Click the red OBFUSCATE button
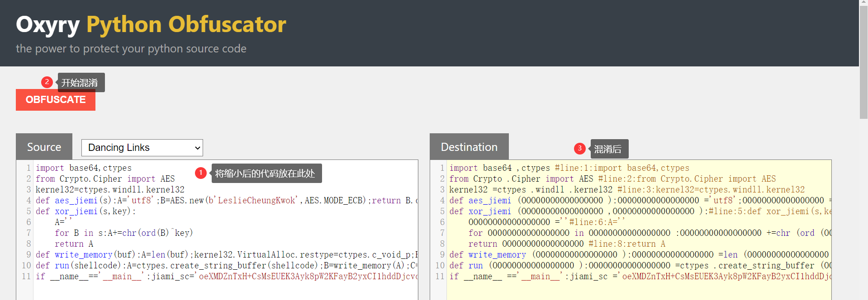 (x=56, y=100)
